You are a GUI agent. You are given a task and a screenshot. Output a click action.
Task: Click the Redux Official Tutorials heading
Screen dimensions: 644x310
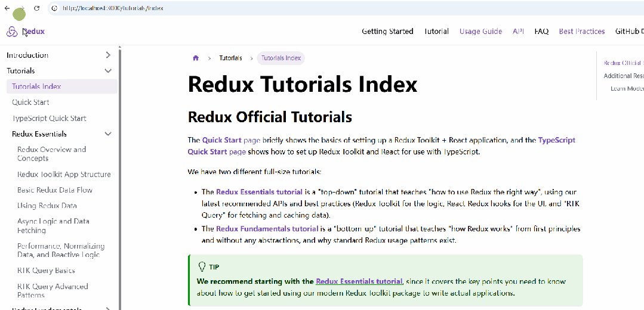[270, 117]
